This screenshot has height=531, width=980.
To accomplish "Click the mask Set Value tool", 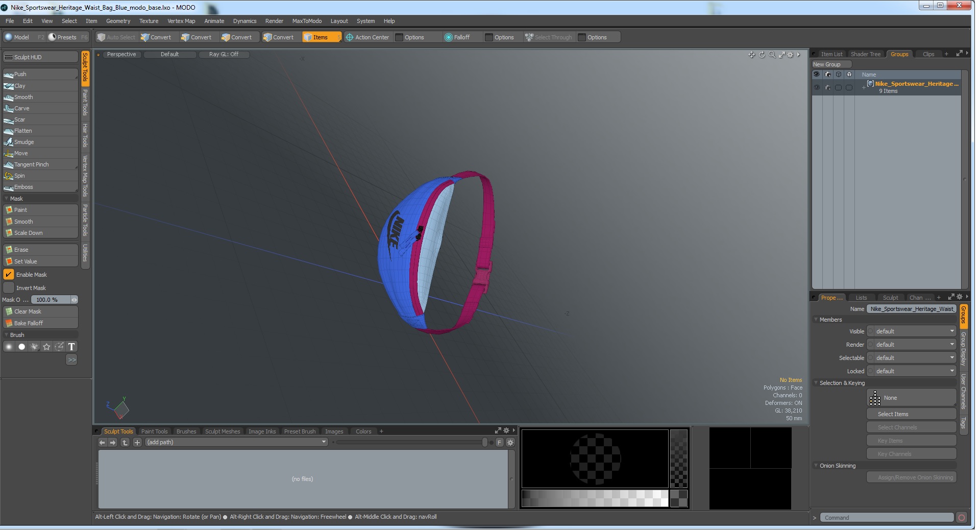I will pos(40,261).
